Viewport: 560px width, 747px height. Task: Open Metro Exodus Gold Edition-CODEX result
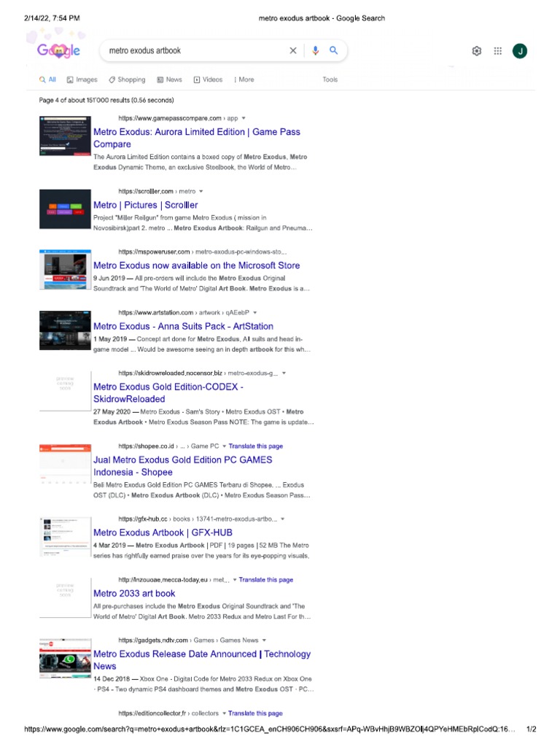pos(168,392)
